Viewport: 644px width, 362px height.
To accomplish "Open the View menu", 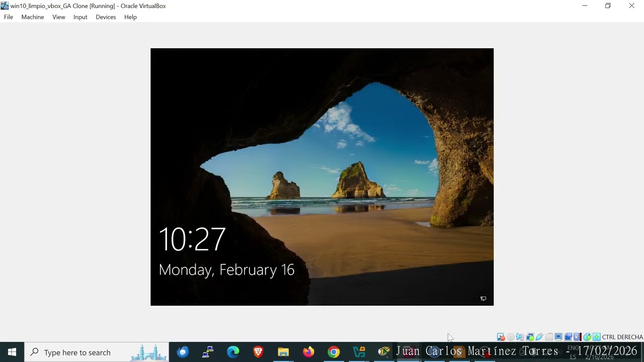I will point(59,17).
